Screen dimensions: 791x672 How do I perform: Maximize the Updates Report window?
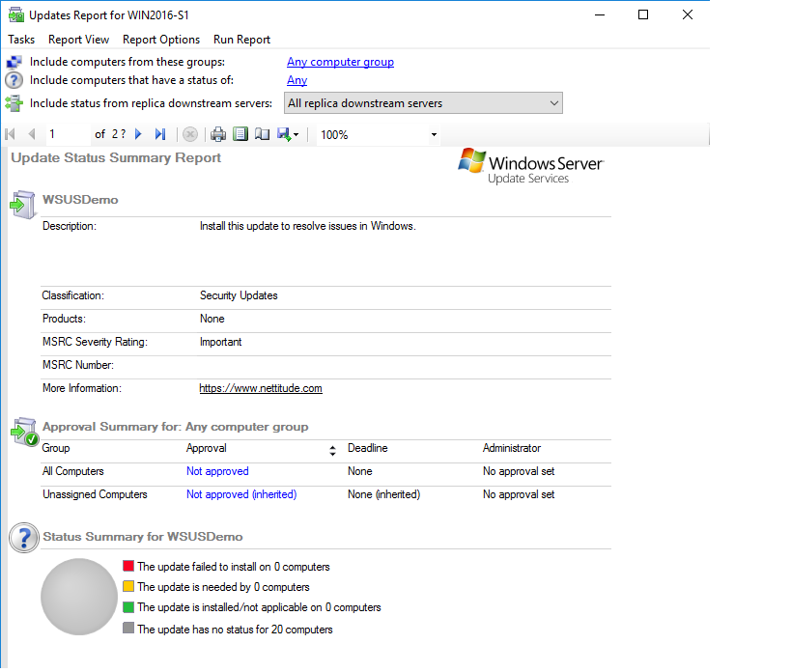point(643,14)
